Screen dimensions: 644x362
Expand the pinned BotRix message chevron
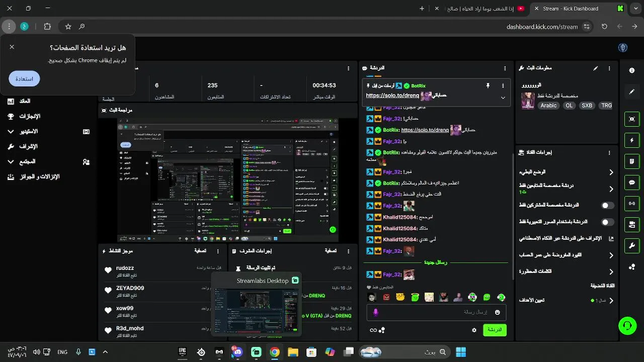(503, 98)
